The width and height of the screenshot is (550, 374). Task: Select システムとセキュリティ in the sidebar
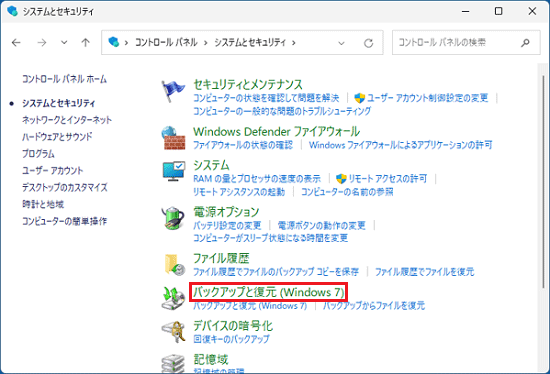coord(59,103)
